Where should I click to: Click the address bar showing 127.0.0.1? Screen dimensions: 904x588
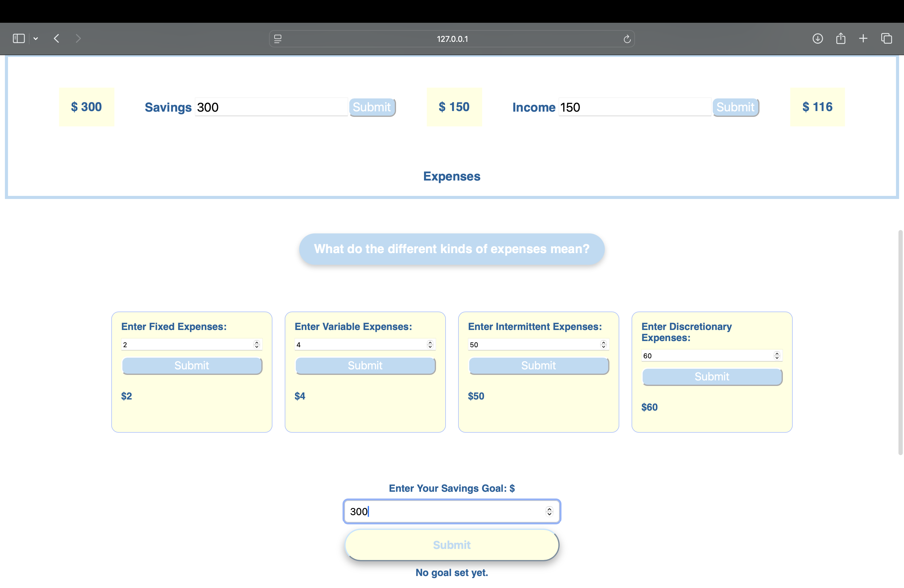tap(452, 39)
